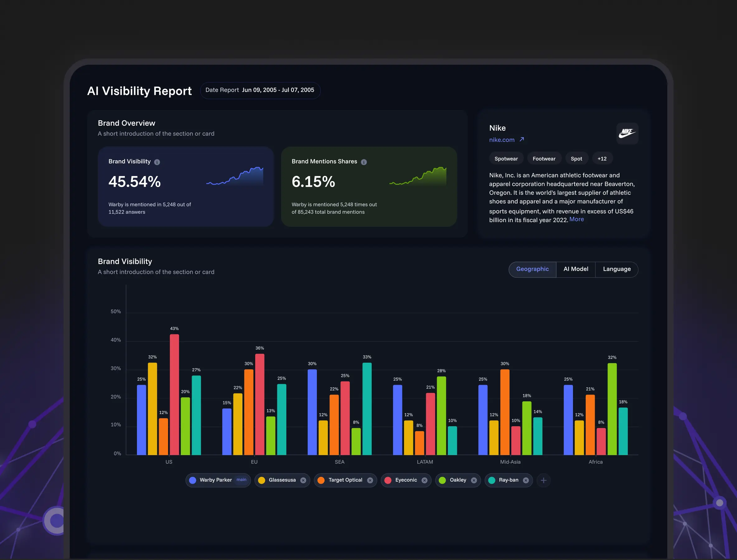Switch to the AI Model tab

(x=575, y=269)
